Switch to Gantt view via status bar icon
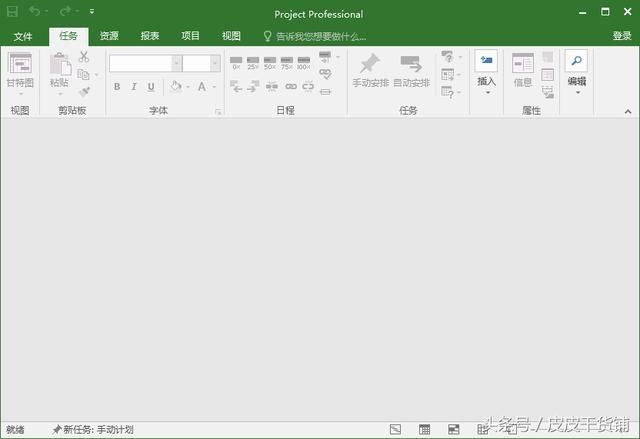 point(395,429)
